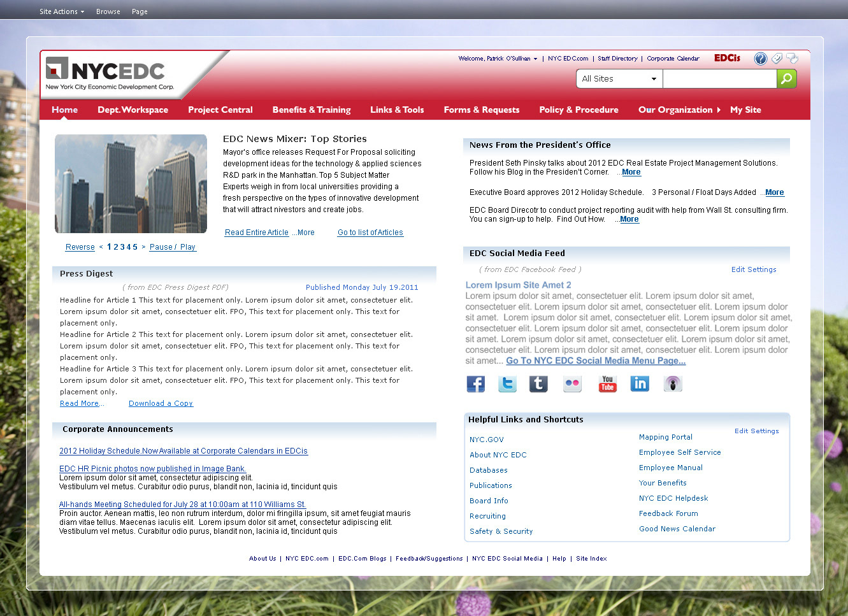This screenshot has width=848, height=616.
Task: Open Policy & Procedure menu item
Action: tap(579, 110)
